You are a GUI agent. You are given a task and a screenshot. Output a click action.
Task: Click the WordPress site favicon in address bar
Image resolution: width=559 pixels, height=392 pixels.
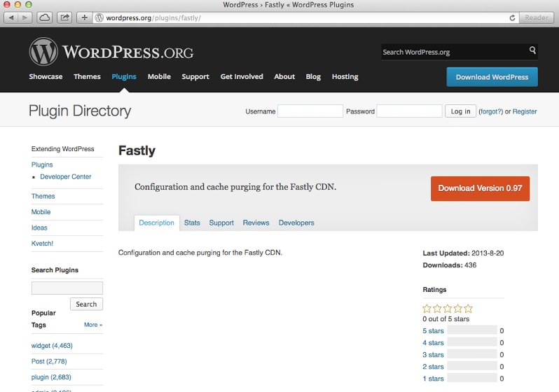(x=99, y=17)
